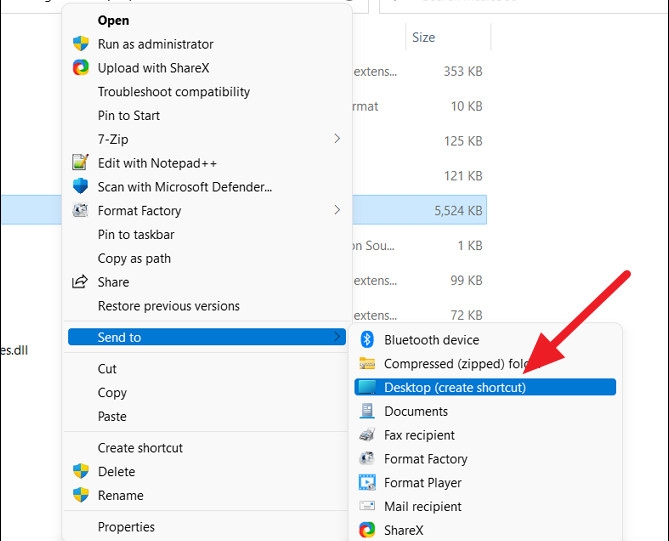Sort files by the Size column header

(424, 38)
